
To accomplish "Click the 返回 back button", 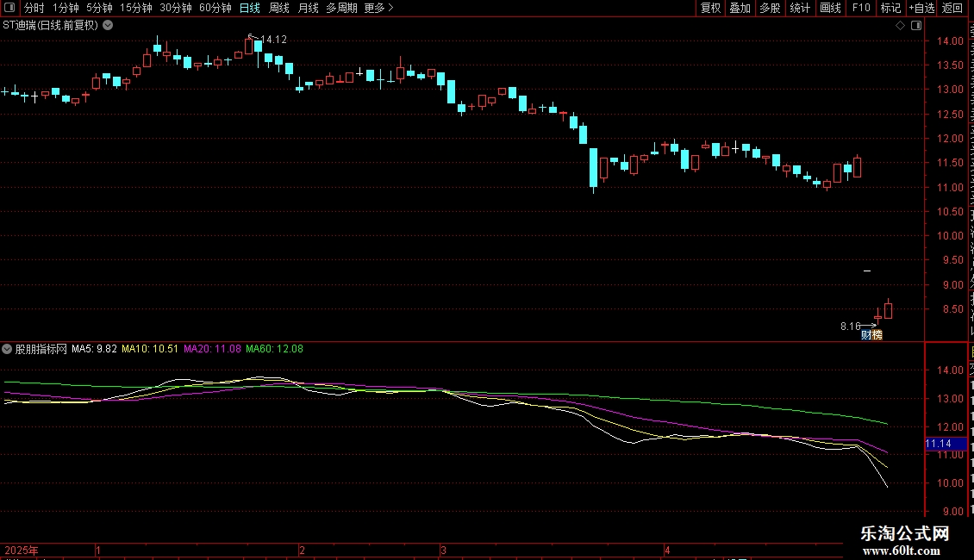I will click(x=952, y=8).
